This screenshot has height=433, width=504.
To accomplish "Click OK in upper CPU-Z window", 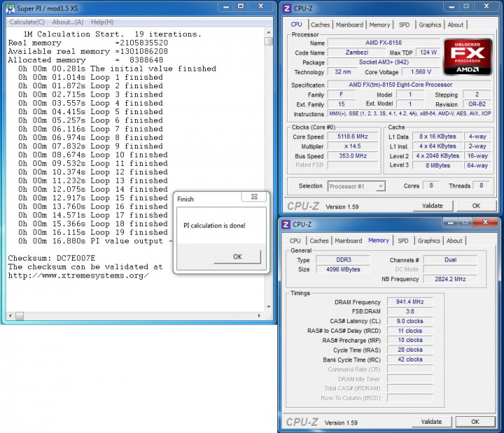I will pos(476,206).
